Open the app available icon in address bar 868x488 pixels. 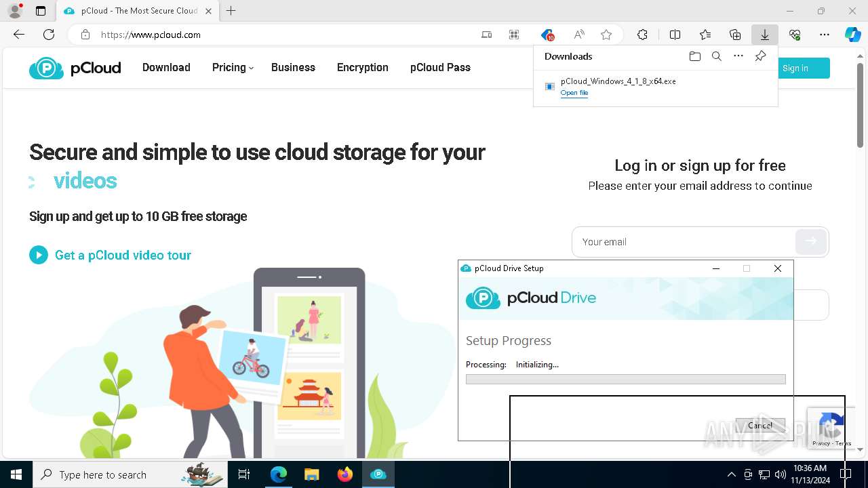486,35
